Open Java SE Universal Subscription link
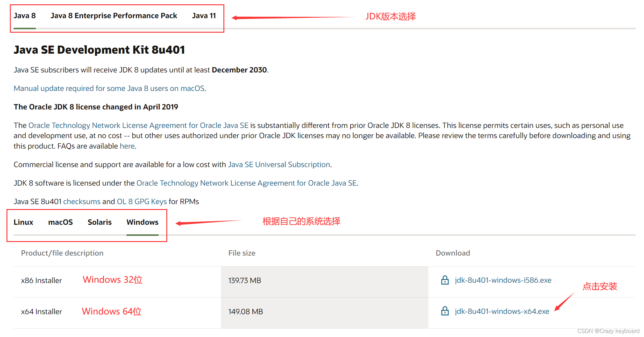Screen dimensions: 644x337 (279, 165)
